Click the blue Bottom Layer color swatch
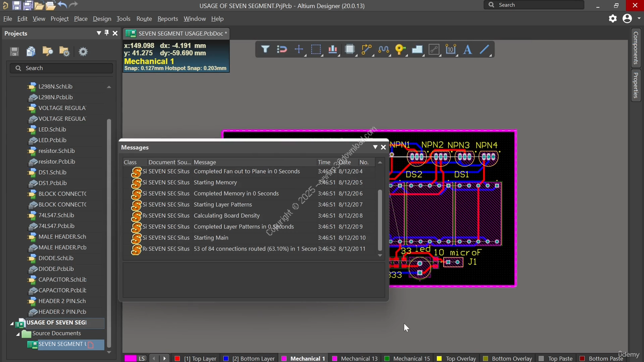Image resolution: width=644 pixels, height=362 pixels. (x=226, y=358)
